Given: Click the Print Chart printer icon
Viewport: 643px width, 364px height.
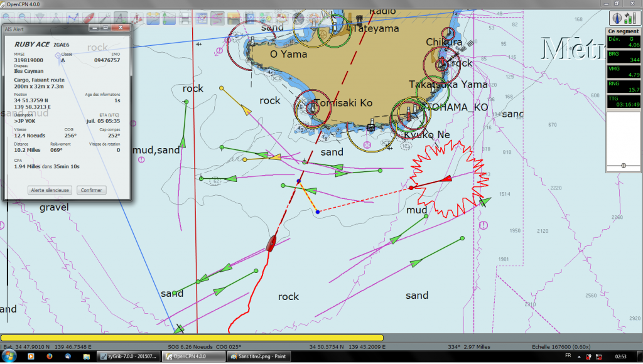Looking at the screenshot, I should [x=185, y=18].
